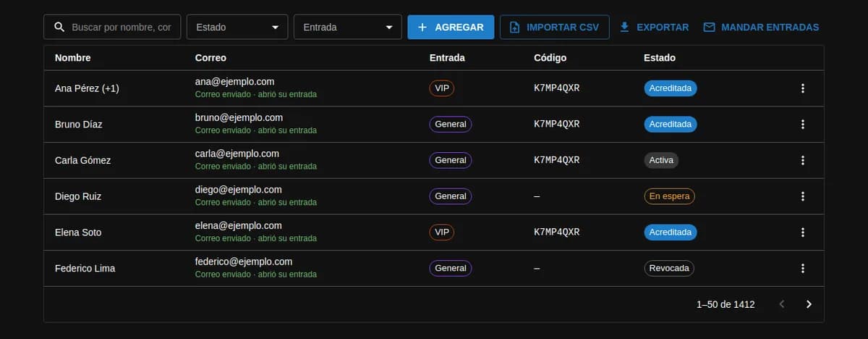Image resolution: width=868 pixels, height=339 pixels.
Task: Click the Estado column header
Action: 659,58
